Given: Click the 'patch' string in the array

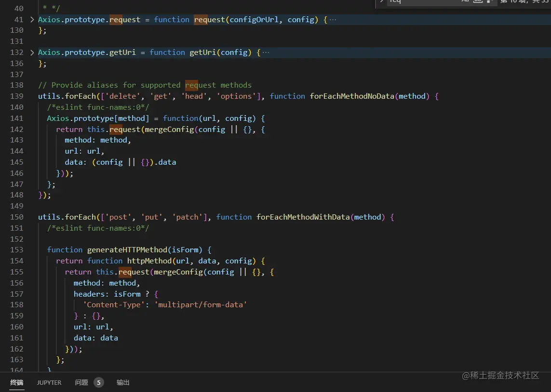Looking at the screenshot, I should [x=188, y=217].
